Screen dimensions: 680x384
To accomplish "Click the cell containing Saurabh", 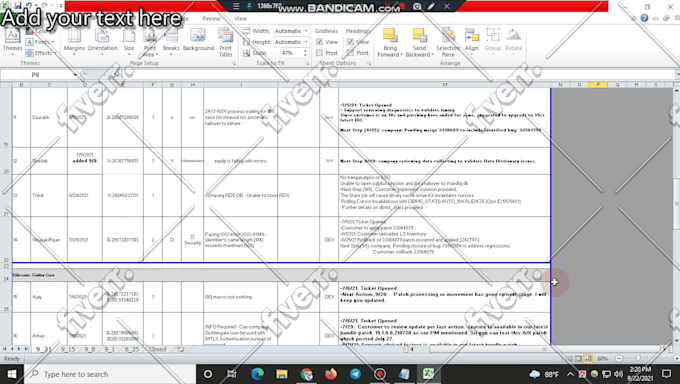I will [49, 118].
